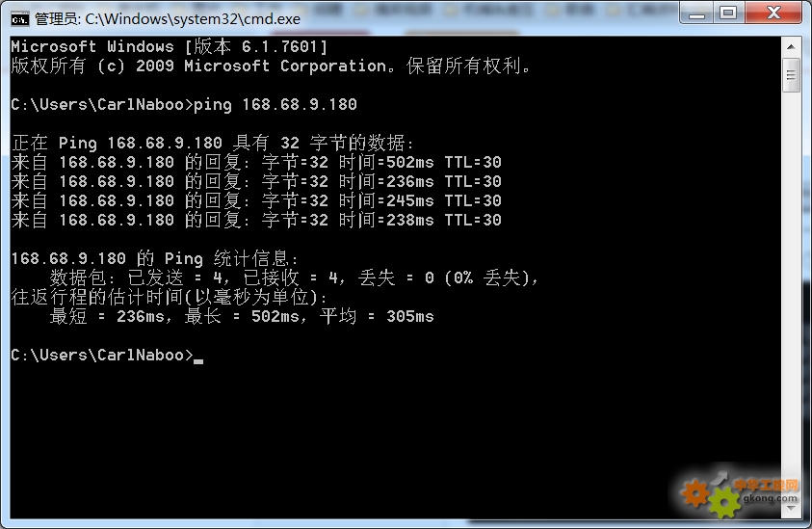Click the '正在 Ping 168.68.9.180' line
Screen dimensions: 812x529
click(x=212, y=143)
